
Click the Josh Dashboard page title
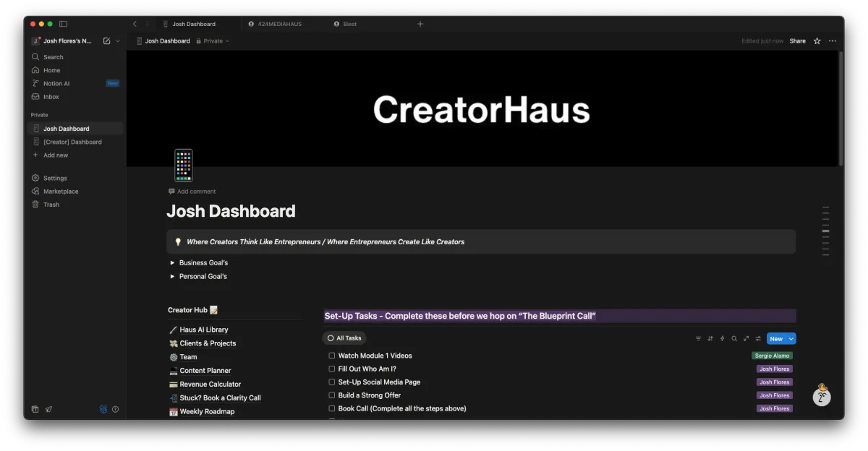[x=231, y=211]
